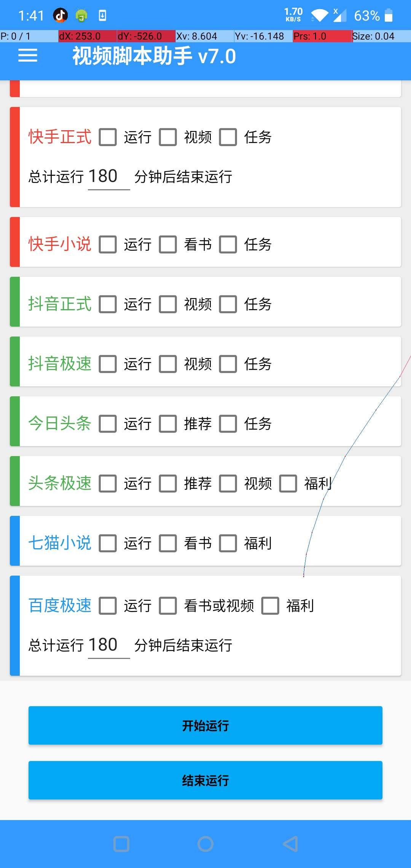Open recent apps square button
Image resolution: width=411 pixels, height=868 pixels.
click(121, 844)
